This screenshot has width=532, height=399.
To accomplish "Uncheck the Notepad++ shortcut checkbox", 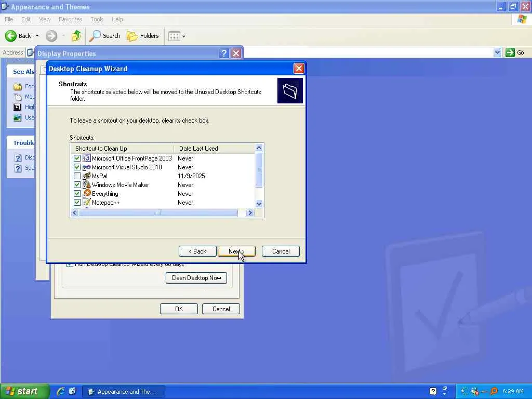I will point(77,202).
